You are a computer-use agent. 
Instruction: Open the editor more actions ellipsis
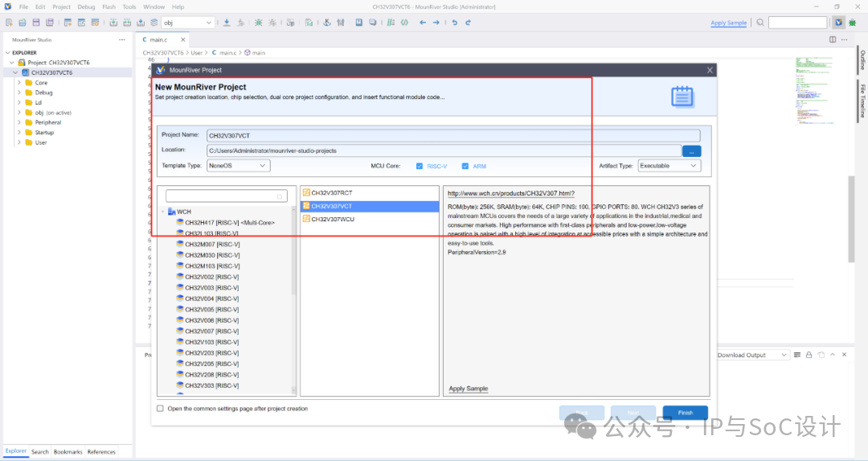tap(844, 39)
